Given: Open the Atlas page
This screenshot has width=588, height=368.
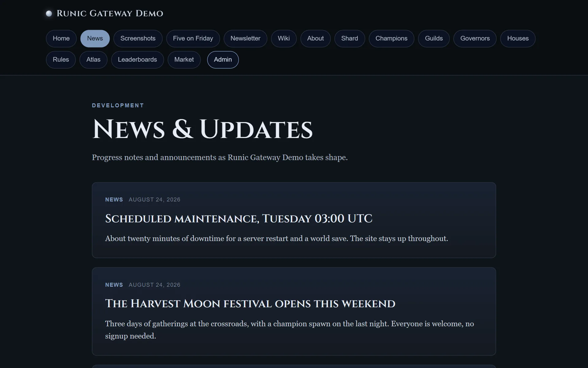Looking at the screenshot, I should point(93,60).
